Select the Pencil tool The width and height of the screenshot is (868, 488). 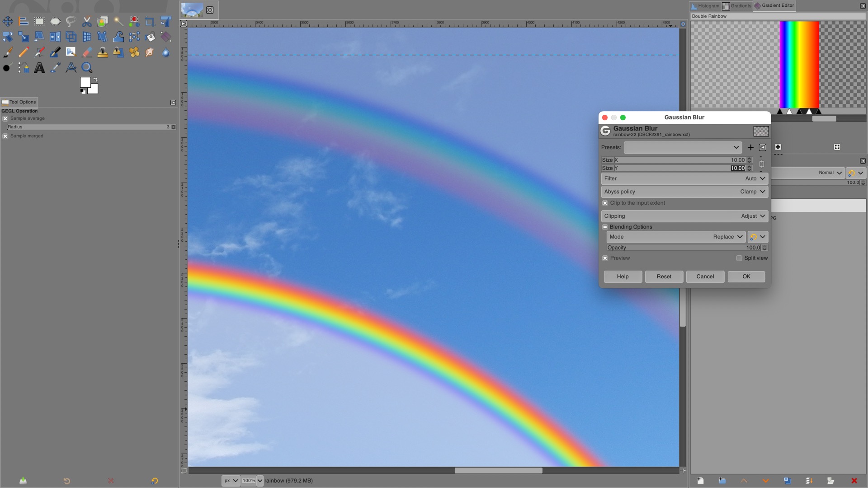(24, 52)
